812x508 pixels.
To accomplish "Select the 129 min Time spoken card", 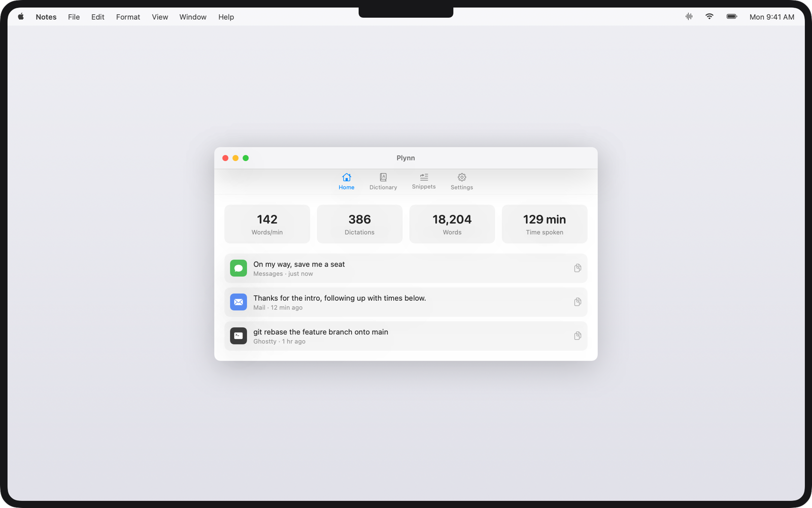I will (x=545, y=224).
